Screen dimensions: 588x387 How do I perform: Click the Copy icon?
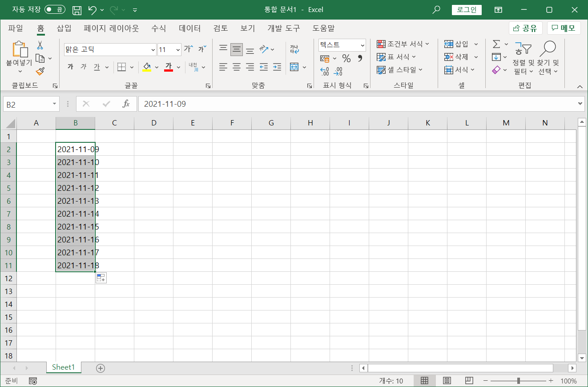click(x=40, y=58)
